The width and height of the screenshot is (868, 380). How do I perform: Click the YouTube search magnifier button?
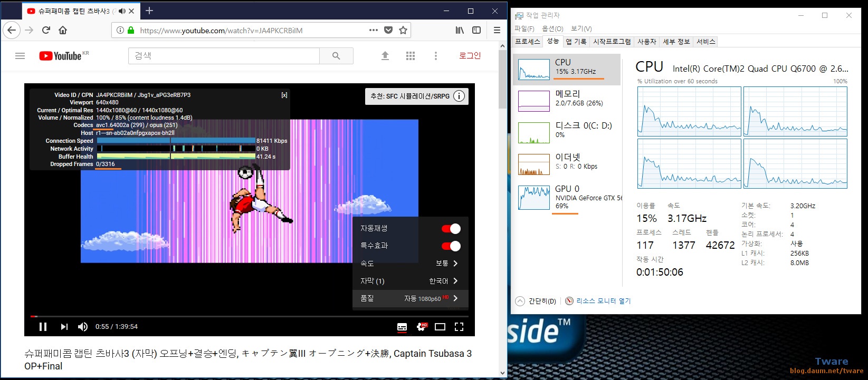tap(336, 56)
